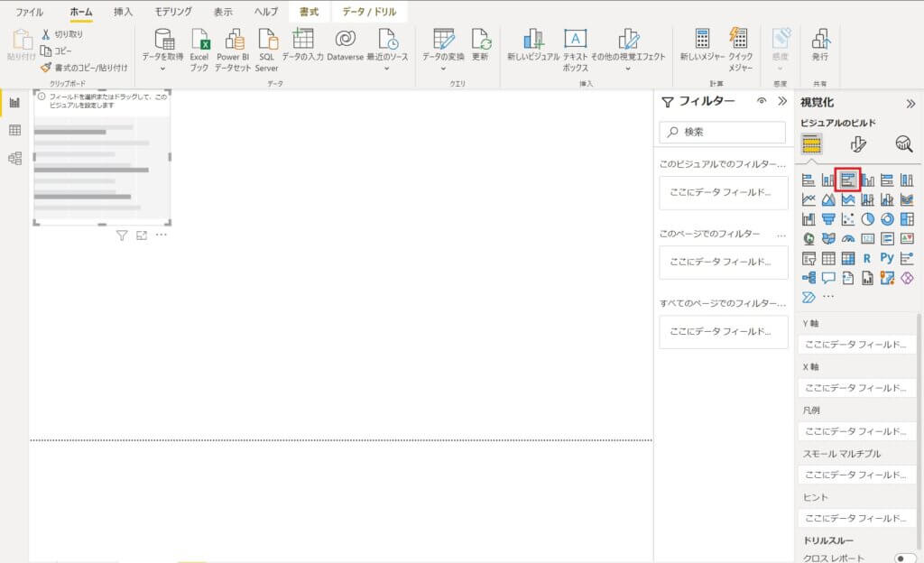
Task: Expand the その他の視覚エフェクト dropdown arrow
Action: [628, 69]
